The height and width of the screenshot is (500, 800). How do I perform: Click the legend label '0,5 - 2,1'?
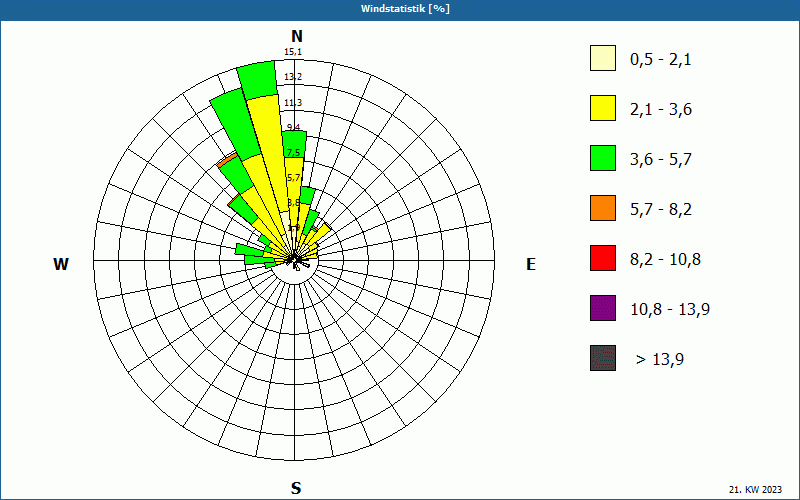point(661,60)
